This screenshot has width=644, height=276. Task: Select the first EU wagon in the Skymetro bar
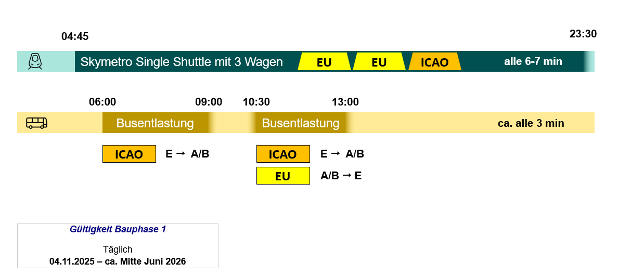pos(324,62)
